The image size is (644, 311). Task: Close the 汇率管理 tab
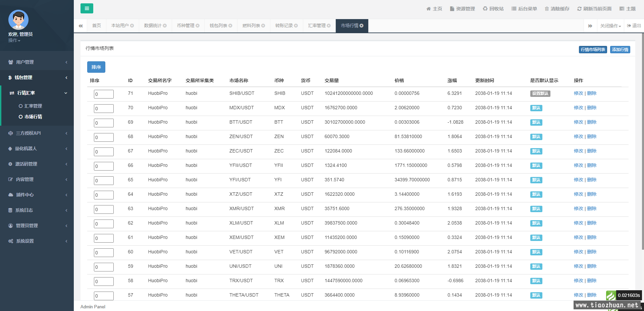pos(329,25)
